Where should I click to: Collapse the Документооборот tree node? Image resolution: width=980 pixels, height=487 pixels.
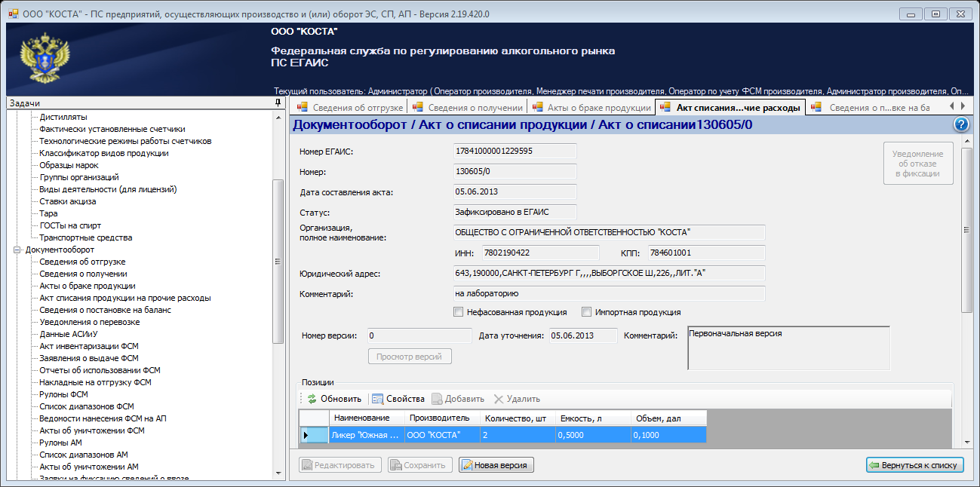click(17, 250)
